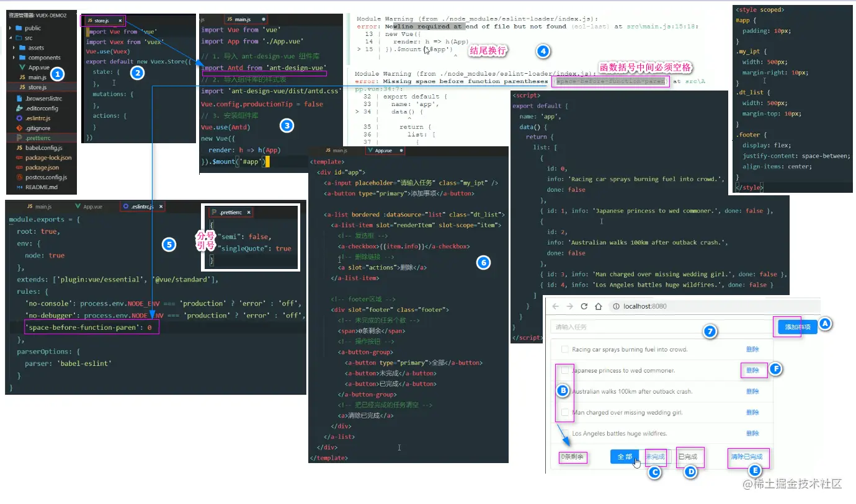Check the 'Australian walks 100km' checkbox

564,392
